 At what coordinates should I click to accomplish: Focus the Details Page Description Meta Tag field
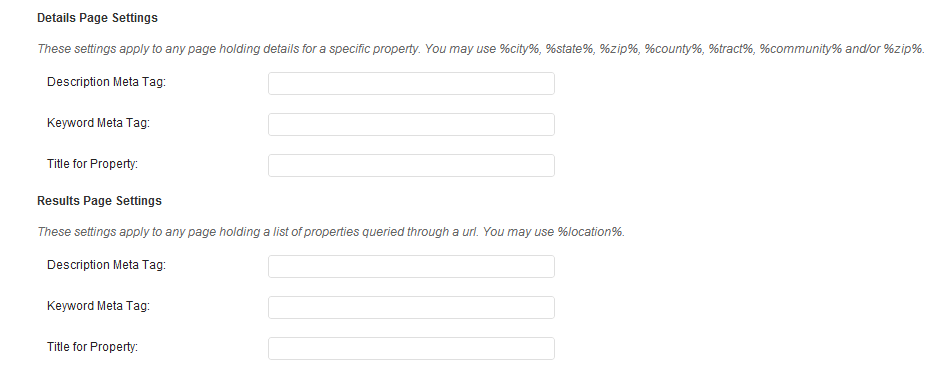[x=411, y=83]
